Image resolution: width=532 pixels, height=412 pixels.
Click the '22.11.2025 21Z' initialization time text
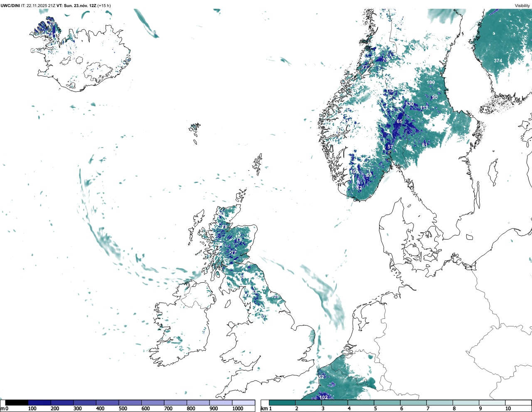point(41,5)
